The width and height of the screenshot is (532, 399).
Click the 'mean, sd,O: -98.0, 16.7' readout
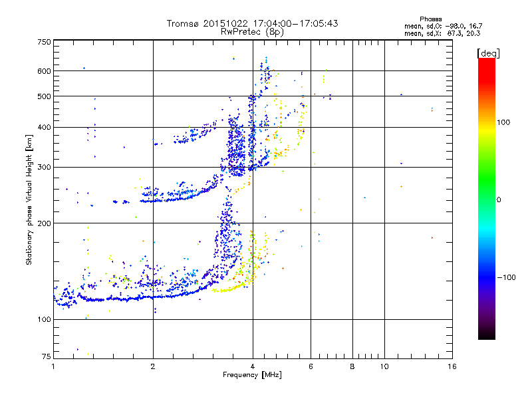[443, 26]
